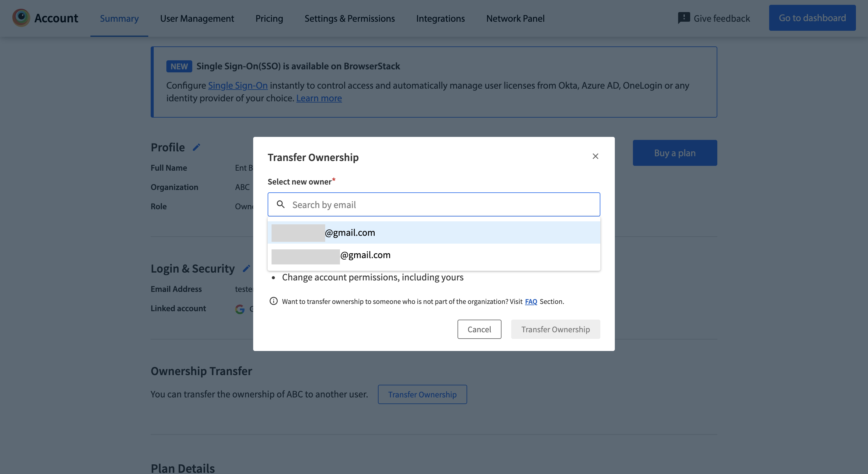The image size is (868, 474).
Task: Switch to the Pricing tab
Action: (269, 18)
